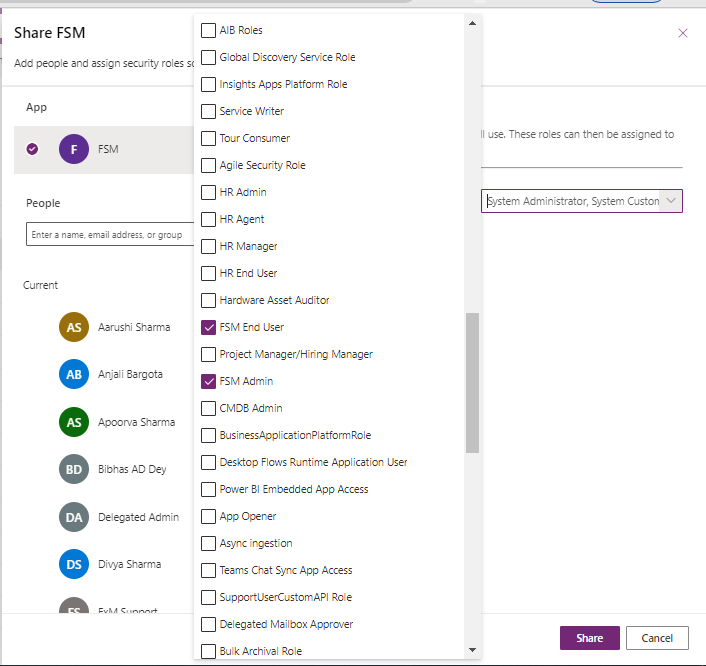The height and width of the screenshot is (666, 706).
Task: Open the security roles dropdown arrow
Action: click(671, 201)
